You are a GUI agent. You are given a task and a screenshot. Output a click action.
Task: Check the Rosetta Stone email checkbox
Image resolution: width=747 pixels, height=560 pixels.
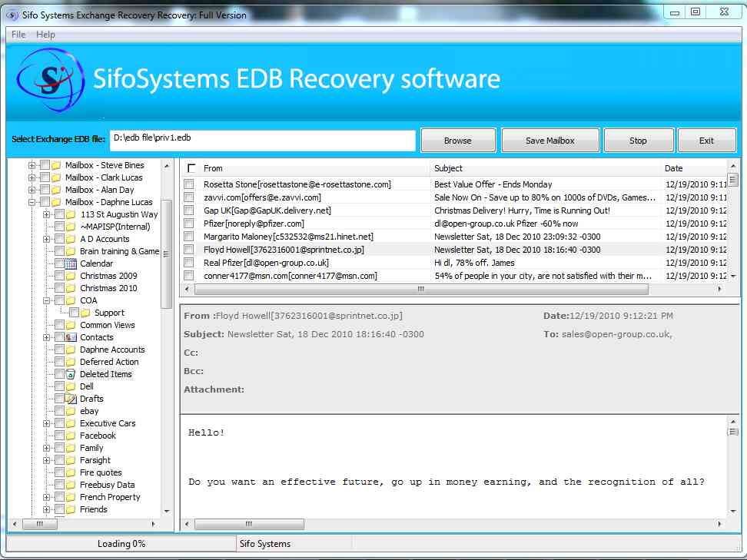[x=189, y=184]
